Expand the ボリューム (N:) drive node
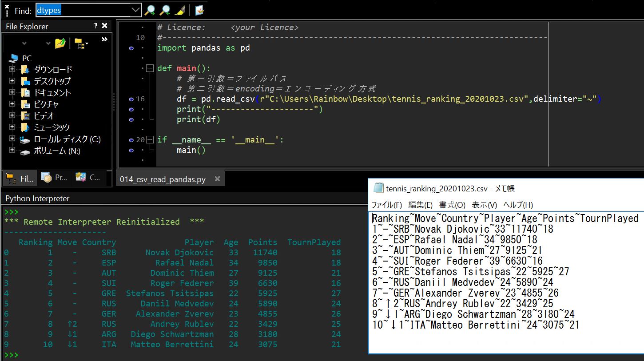644x361 pixels. pos(12,150)
